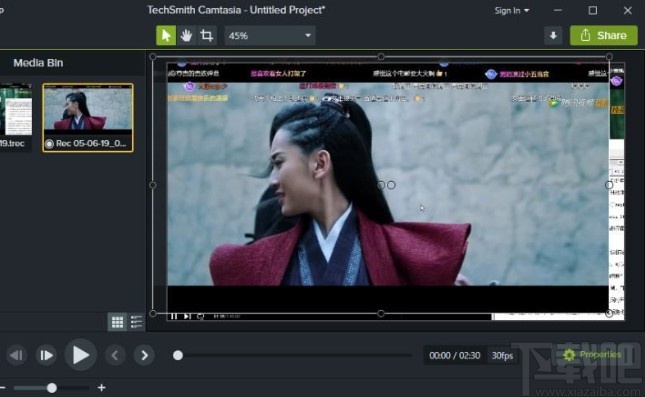Open the Sign In menu
This screenshot has height=397, width=645.
click(511, 11)
